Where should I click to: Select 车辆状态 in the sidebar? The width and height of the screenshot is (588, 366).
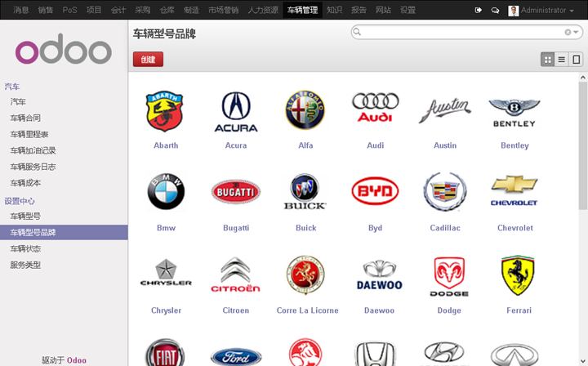[x=25, y=248]
